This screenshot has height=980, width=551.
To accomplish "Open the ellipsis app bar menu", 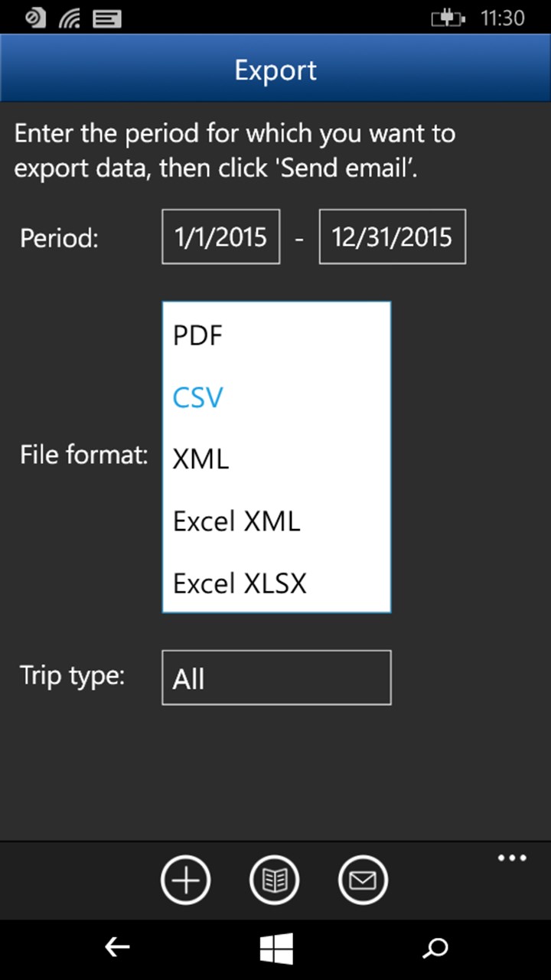I will tap(511, 857).
